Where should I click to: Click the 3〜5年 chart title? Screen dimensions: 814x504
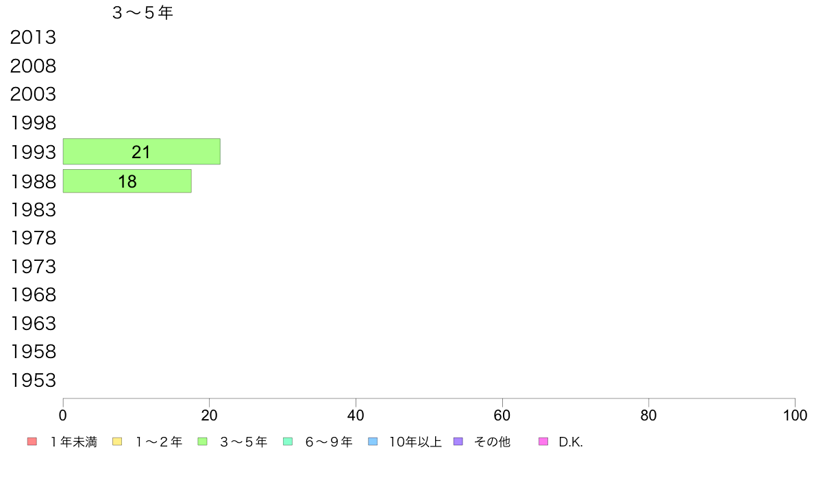click(143, 13)
